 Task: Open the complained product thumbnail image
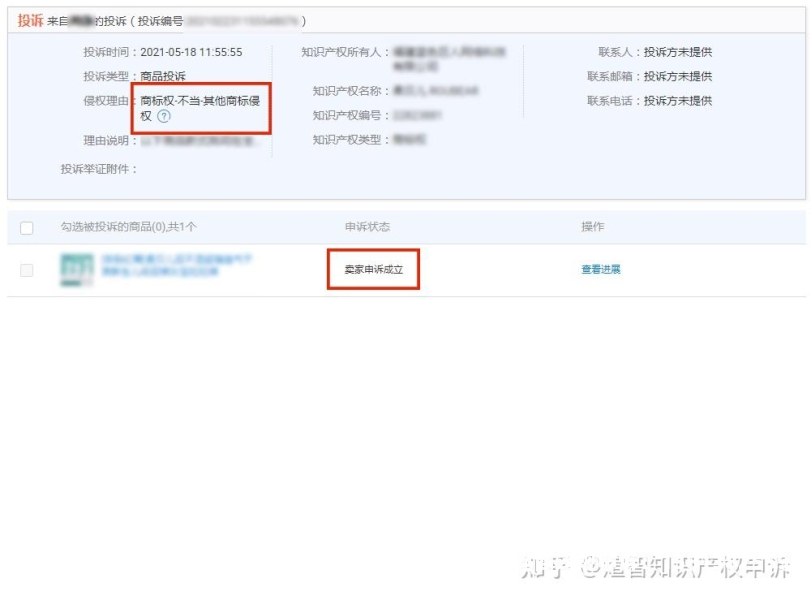point(76,269)
